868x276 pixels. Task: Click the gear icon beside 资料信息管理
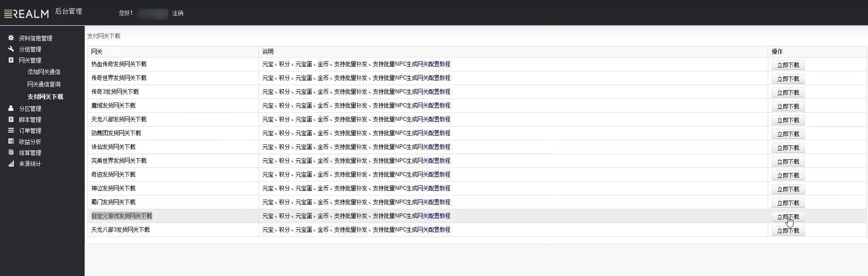(11, 38)
